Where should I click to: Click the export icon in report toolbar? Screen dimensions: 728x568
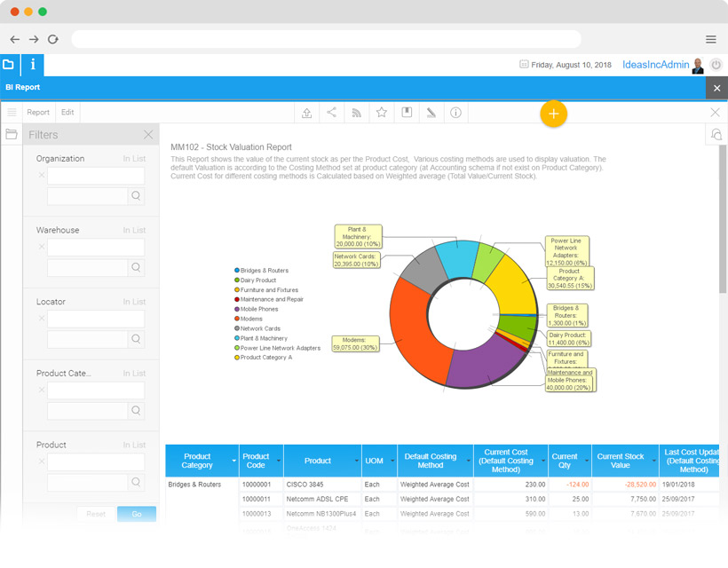307,113
